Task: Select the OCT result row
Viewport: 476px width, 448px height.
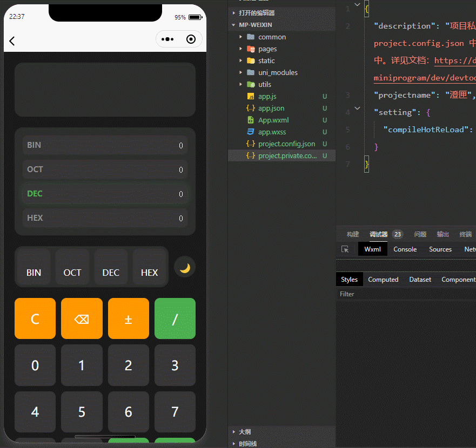Action: pyautogui.click(x=105, y=169)
